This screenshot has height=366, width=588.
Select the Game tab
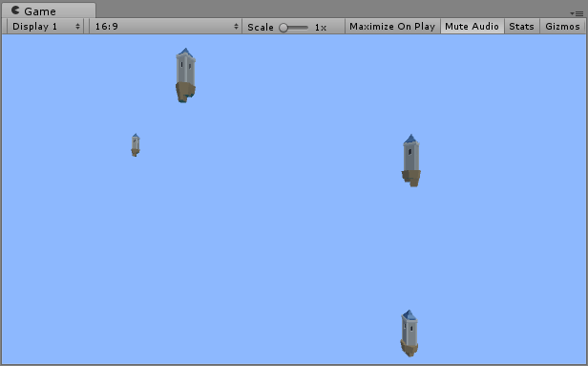tap(49, 11)
